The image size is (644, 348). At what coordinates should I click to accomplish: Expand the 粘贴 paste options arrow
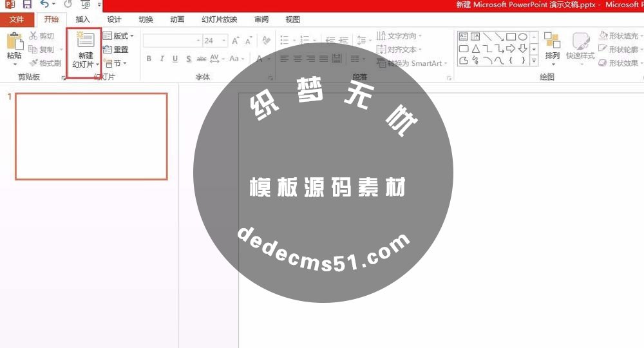point(15,64)
